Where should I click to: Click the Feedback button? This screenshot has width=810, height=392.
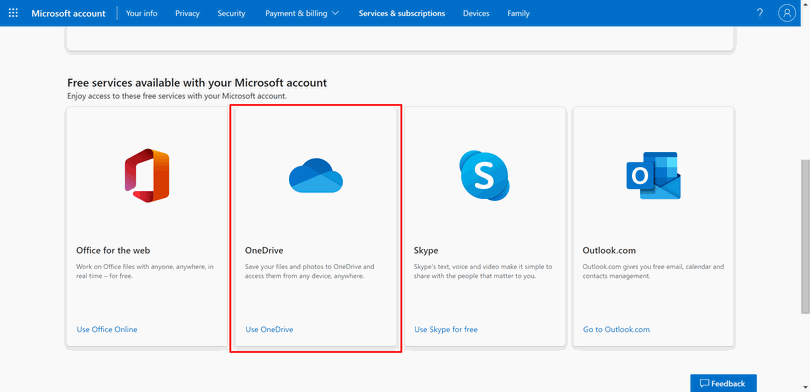pyautogui.click(x=723, y=383)
